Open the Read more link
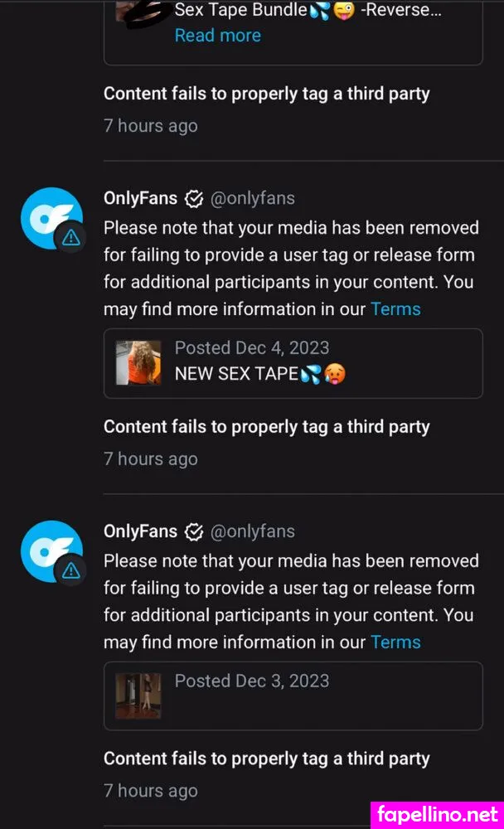This screenshot has width=504, height=829. 217,36
